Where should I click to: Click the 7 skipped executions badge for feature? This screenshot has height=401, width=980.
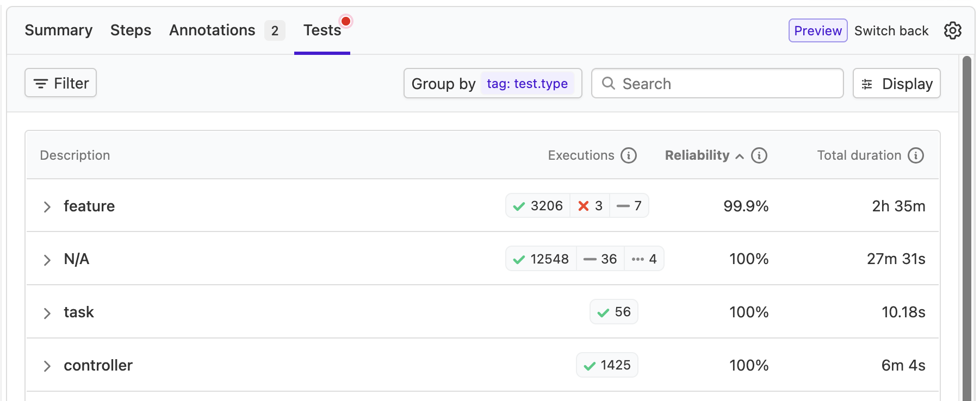629,206
